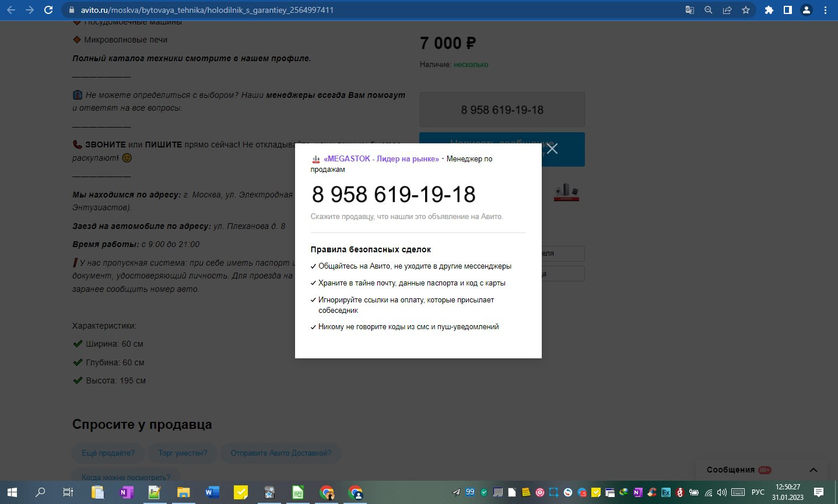This screenshot has width=838, height=504.
Task: Click 'Спросите у продавца' heading
Action: click(x=142, y=425)
